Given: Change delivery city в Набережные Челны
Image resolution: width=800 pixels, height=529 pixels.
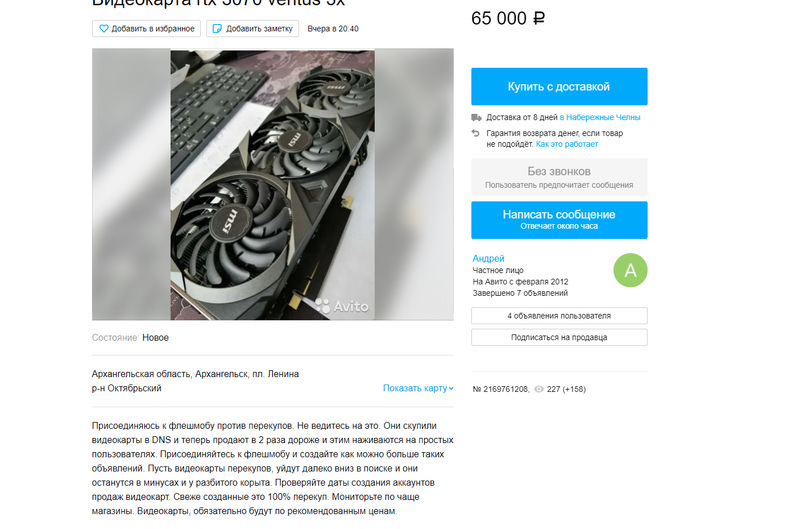Looking at the screenshot, I should click(x=600, y=117).
